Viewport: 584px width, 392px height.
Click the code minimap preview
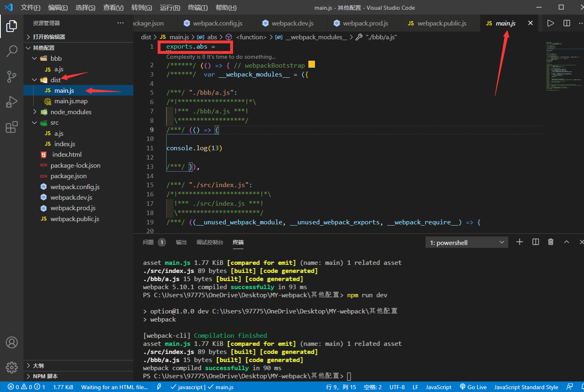(x=564, y=66)
